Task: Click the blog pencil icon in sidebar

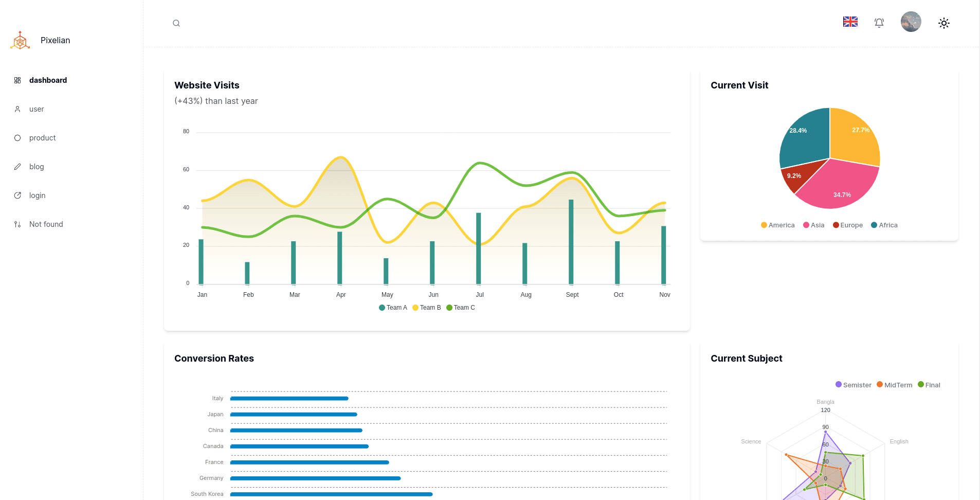Action: [x=17, y=167]
